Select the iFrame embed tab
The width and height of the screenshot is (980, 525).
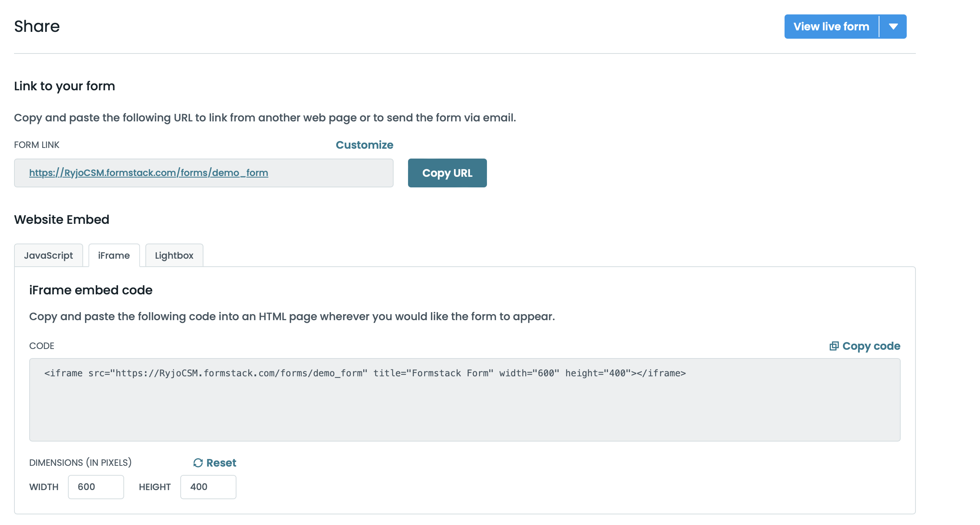click(x=114, y=255)
